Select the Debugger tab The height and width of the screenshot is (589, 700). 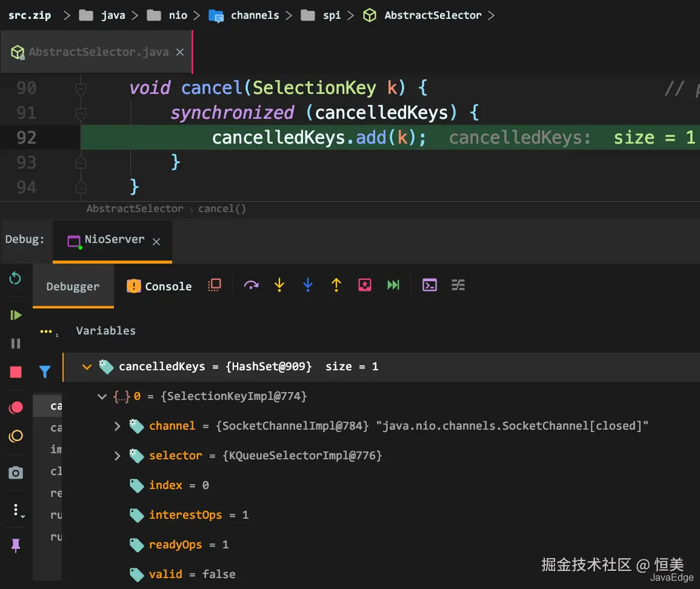73,287
